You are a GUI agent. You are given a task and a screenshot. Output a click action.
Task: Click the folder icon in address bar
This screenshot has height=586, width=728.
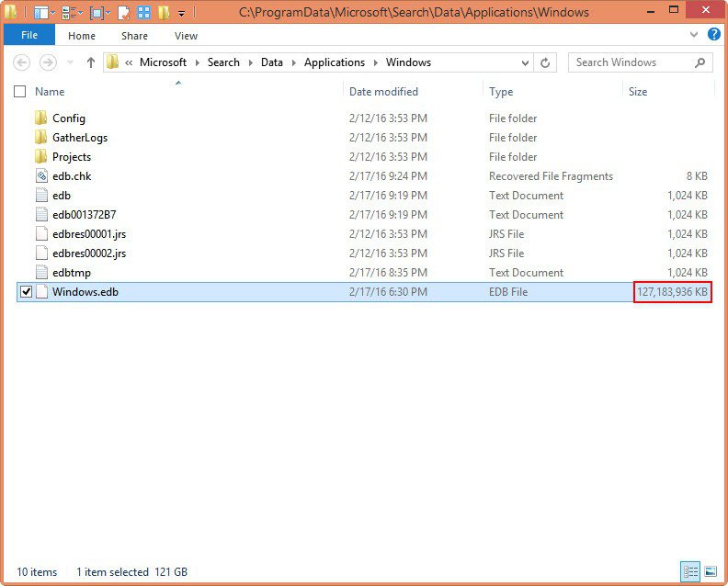(x=112, y=62)
